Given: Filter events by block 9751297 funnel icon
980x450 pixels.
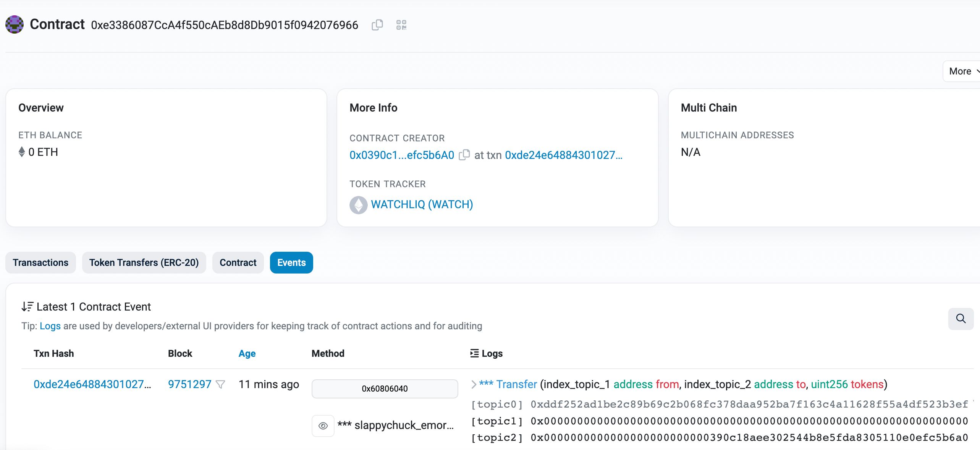Looking at the screenshot, I should pyautogui.click(x=220, y=384).
